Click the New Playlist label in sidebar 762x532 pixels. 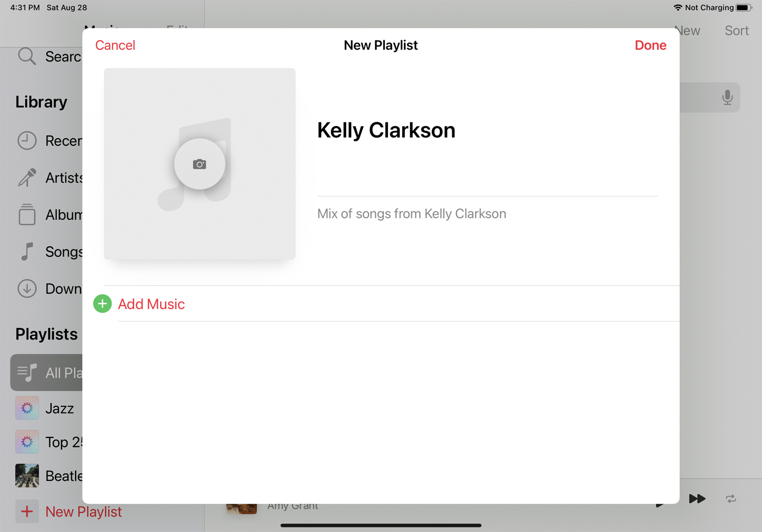84,511
